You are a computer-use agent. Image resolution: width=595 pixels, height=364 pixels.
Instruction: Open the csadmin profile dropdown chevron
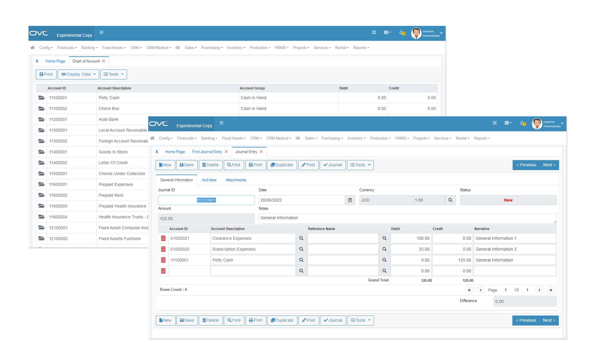pyautogui.click(x=562, y=124)
